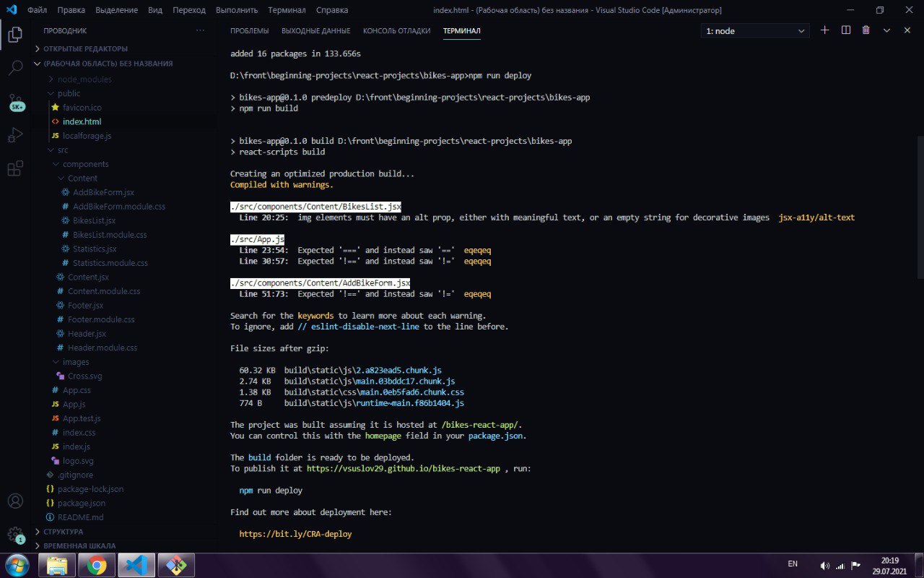Click the new terminal plus icon
The image size is (924, 578).
(x=825, y=30)
